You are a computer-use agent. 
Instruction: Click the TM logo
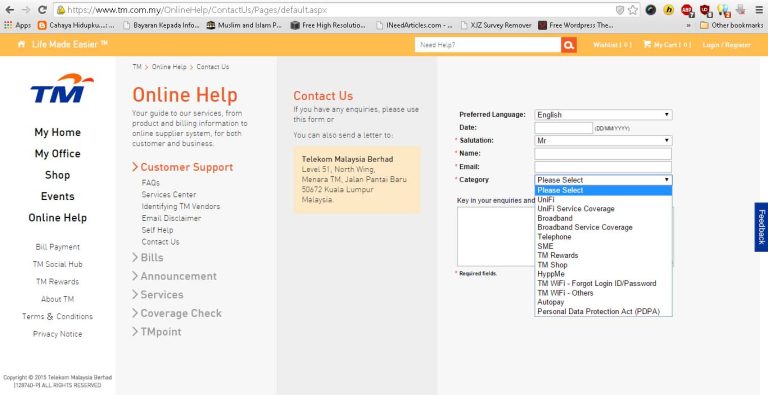[62, 88]
